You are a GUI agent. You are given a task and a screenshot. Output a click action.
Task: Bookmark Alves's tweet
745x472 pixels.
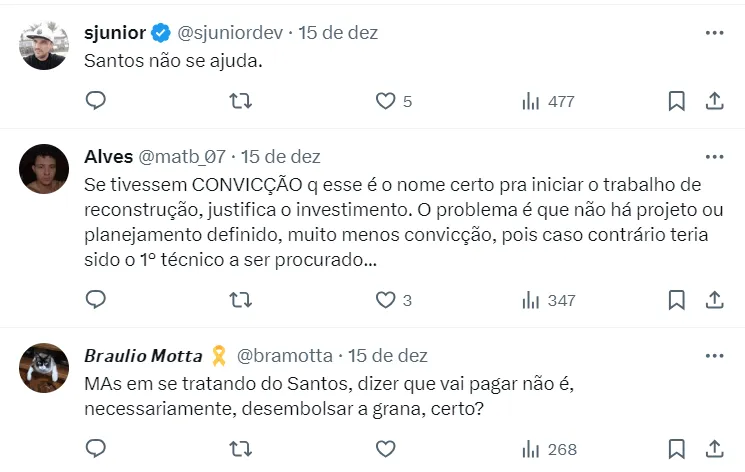coord(676,299)
